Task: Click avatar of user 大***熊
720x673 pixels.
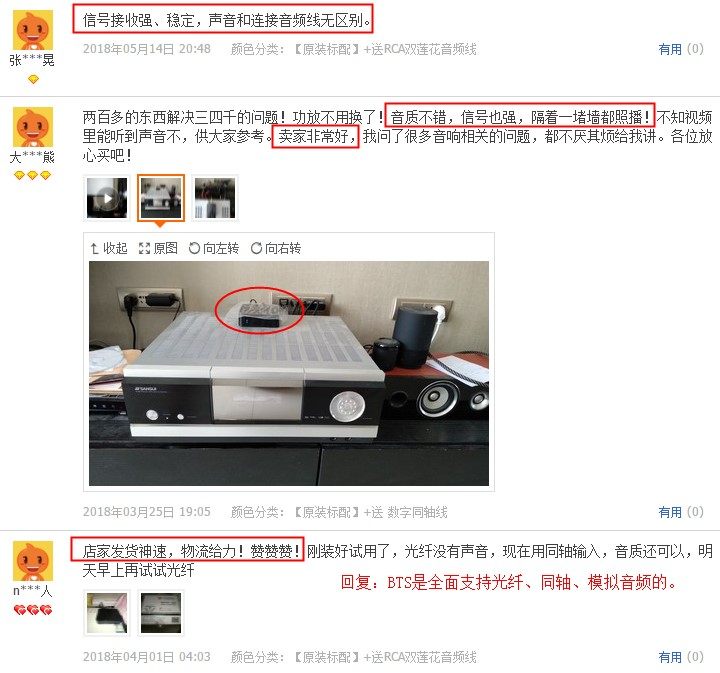Action: [x=33, y=127]
